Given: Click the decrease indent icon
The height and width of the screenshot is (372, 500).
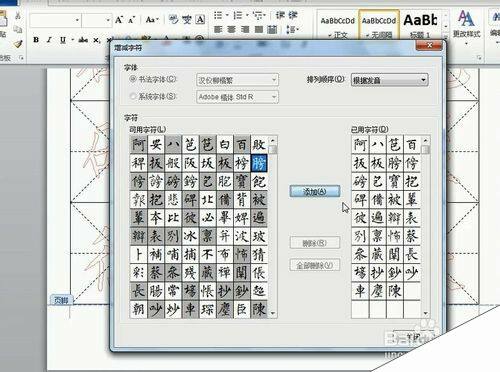Looking at the screenshot, I should tap(280, 15).
